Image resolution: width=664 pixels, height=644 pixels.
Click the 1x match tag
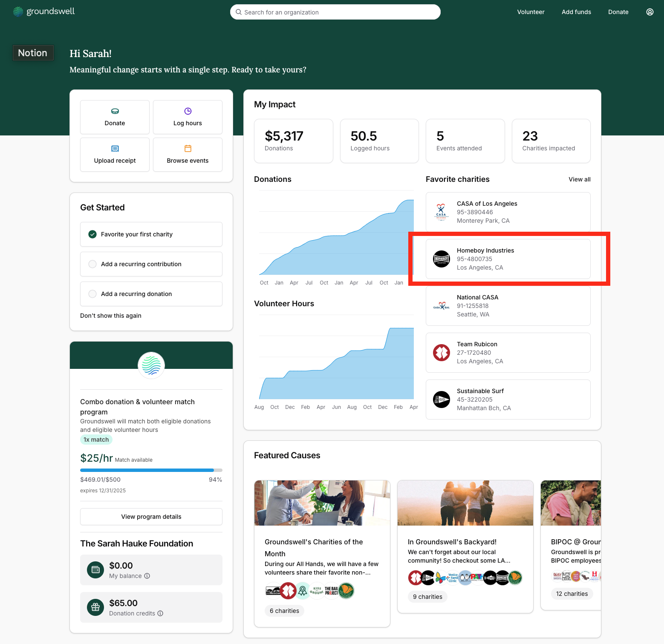point(96,440)
